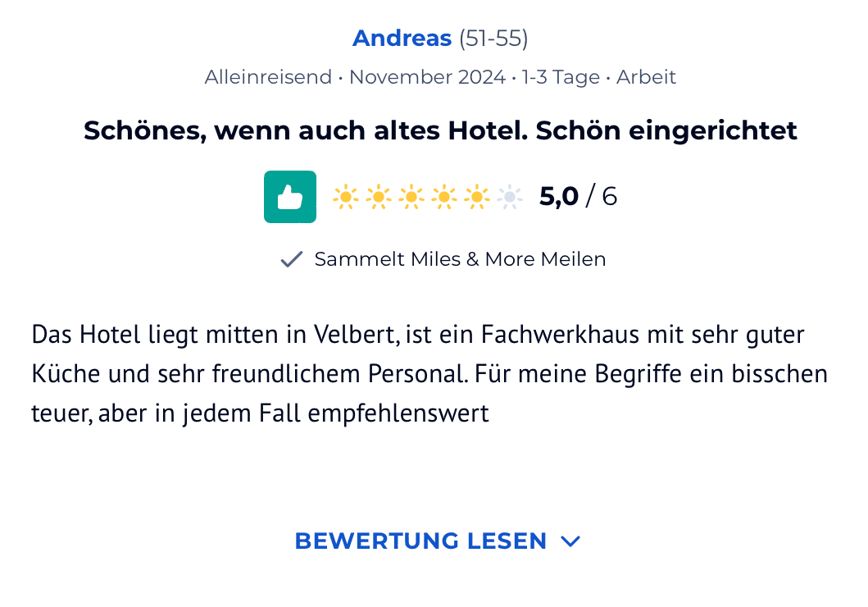Open Andreas's reviewer profile

[x=402, y=38]
